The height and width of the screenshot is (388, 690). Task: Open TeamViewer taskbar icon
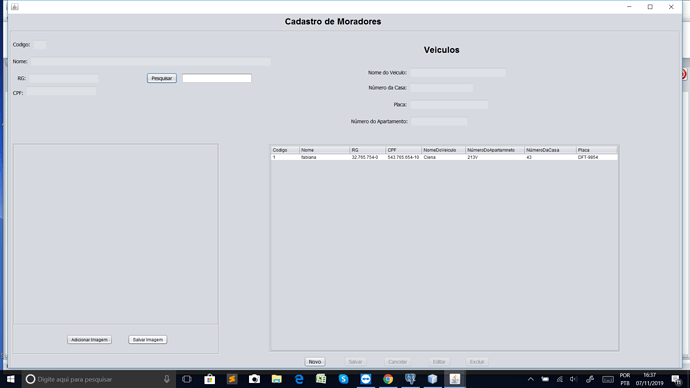coord(366,379)
